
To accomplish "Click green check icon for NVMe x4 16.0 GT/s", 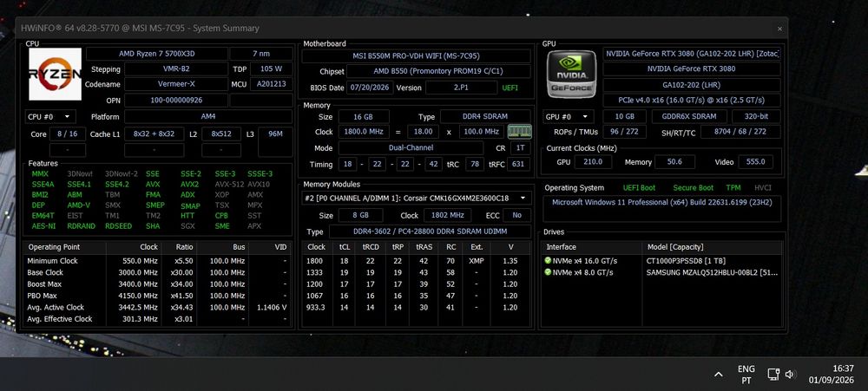I will coord(548,260).
